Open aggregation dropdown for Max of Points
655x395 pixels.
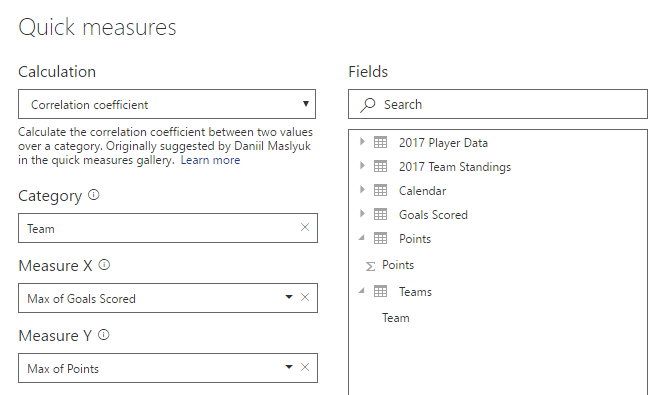click(289, 367)
